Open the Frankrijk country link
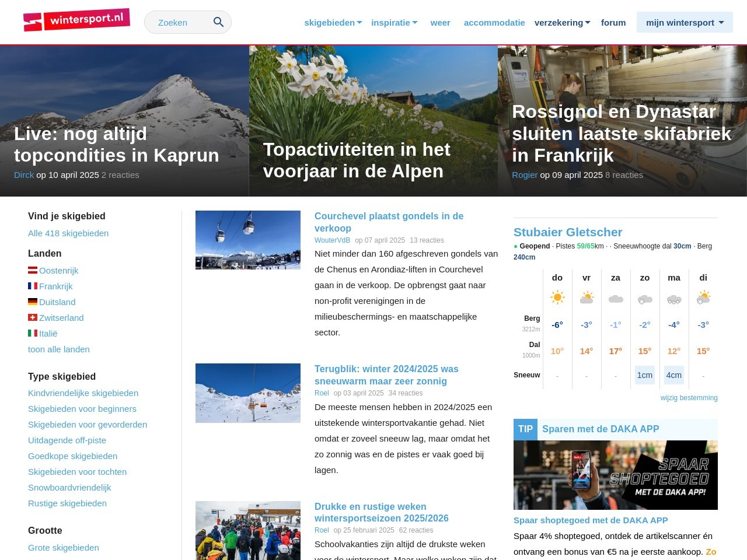 (x=55, y=286)
